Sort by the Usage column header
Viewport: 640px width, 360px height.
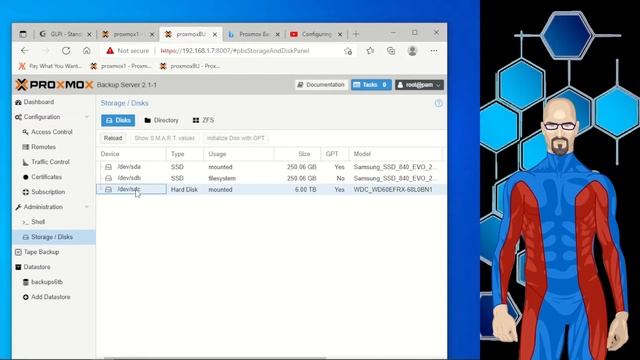click(239, 154)
